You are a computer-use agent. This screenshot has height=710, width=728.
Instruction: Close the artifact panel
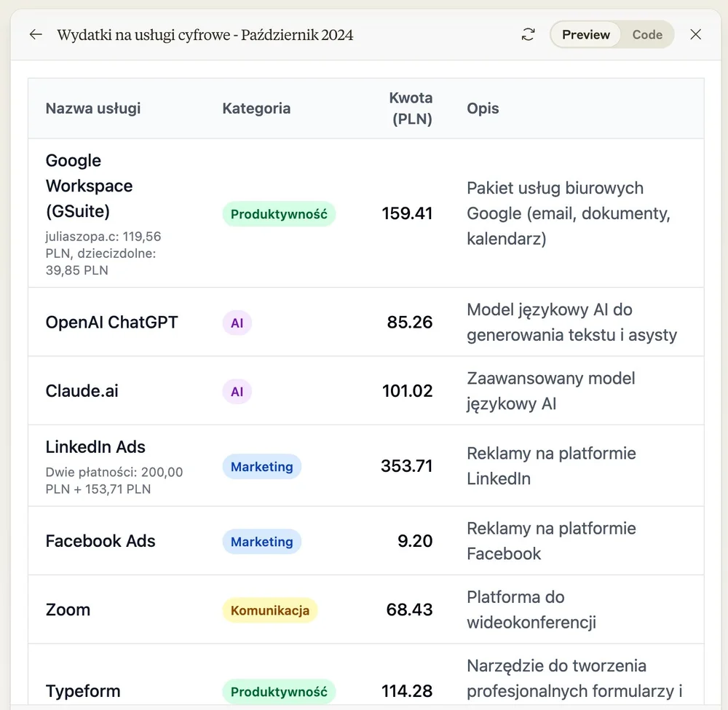tap(696, 35)
